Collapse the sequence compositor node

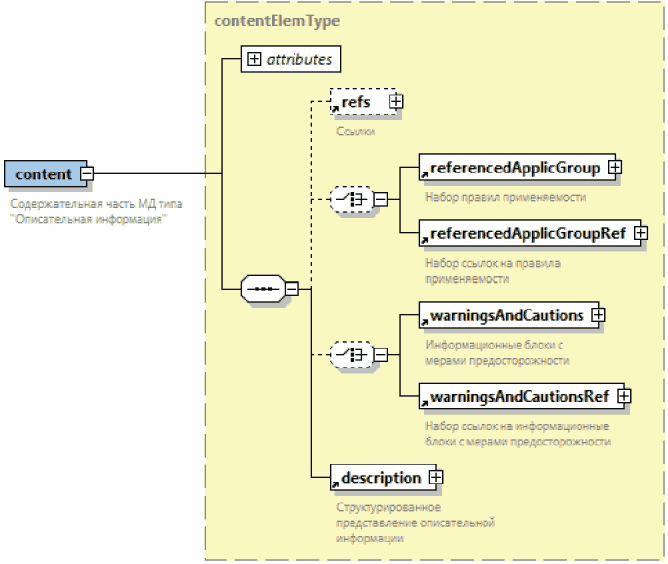[x=292, y=289]
